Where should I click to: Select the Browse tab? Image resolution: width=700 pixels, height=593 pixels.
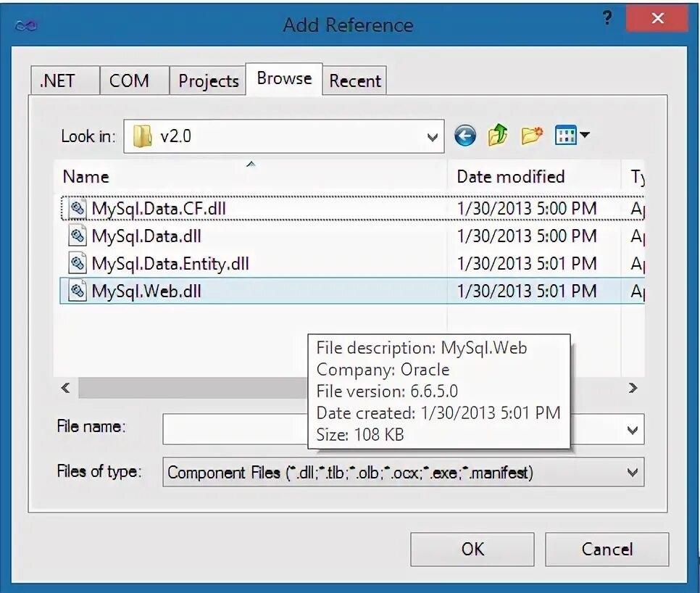[x=284, y=78]
